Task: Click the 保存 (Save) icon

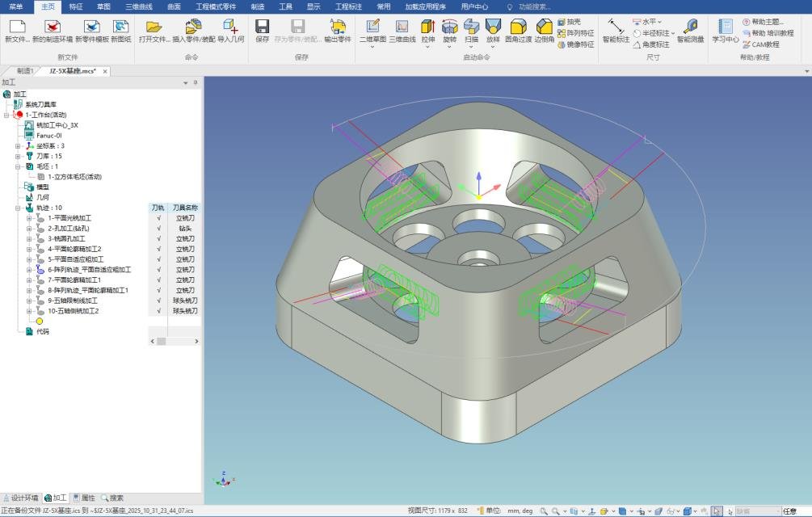Action: point(262,27)
